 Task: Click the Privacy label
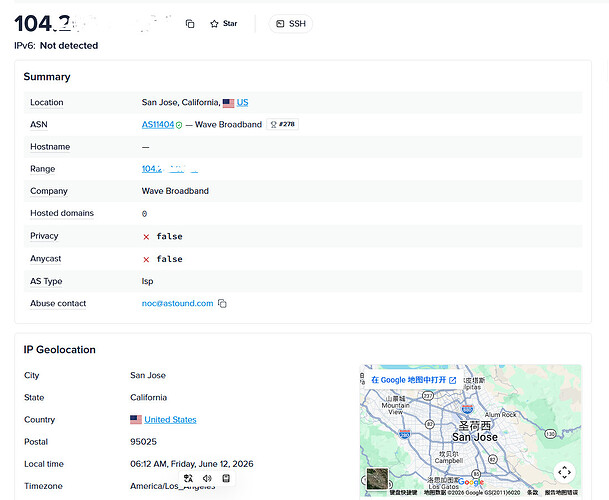pyautogui.click(x=44, y=236)
